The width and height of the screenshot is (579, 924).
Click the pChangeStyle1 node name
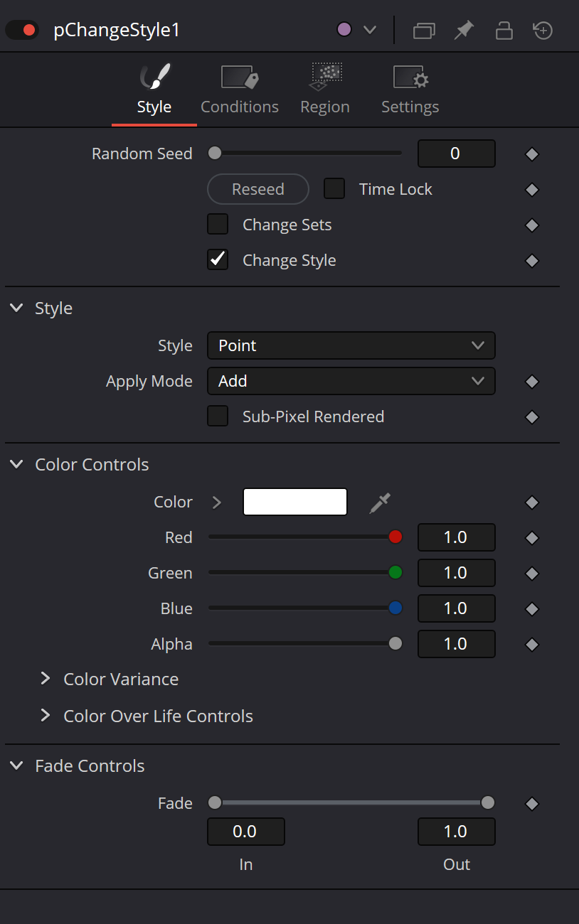[117, 31]
